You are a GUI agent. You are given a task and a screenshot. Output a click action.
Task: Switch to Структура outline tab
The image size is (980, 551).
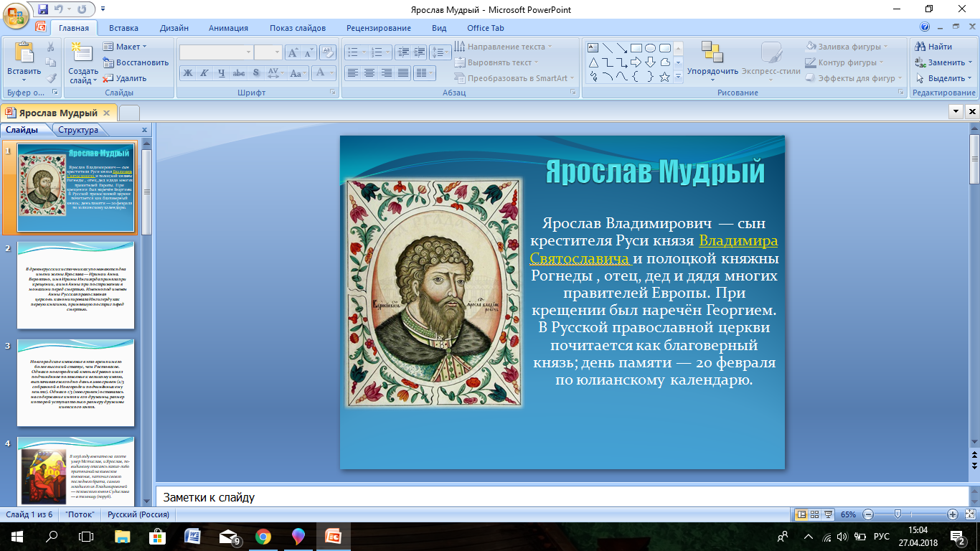78,130
